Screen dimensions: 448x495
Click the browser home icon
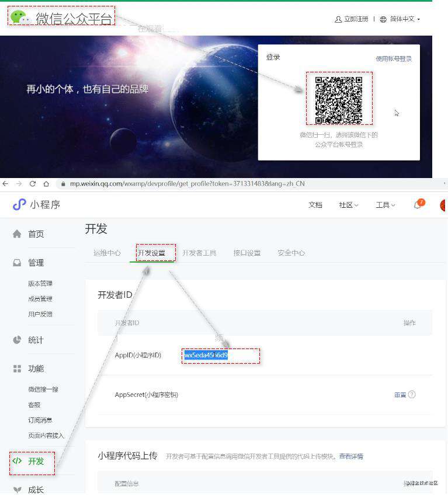(46, 184)
